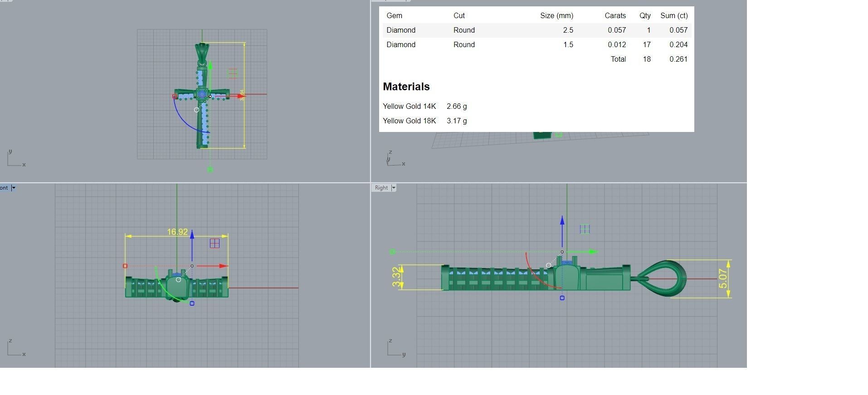868x395 pixels.
Task: Click the blue scale handle in Right view
Action: click(562, 298)
